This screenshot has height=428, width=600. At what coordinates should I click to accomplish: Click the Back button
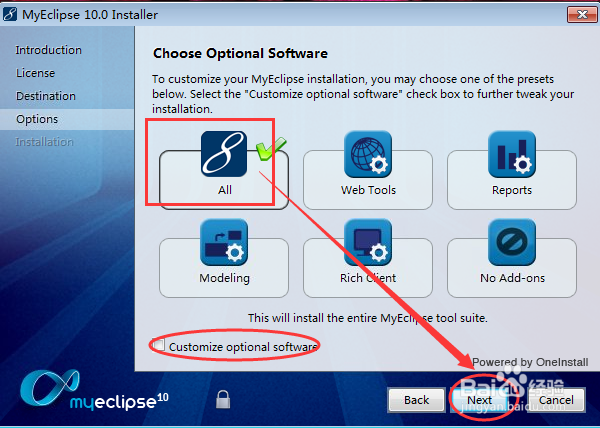416,400
